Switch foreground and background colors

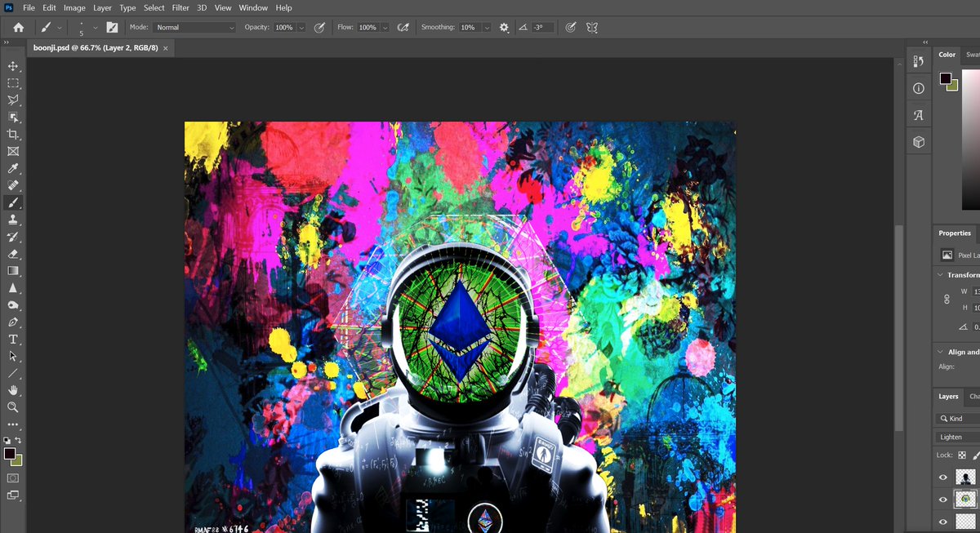(18, 440)
